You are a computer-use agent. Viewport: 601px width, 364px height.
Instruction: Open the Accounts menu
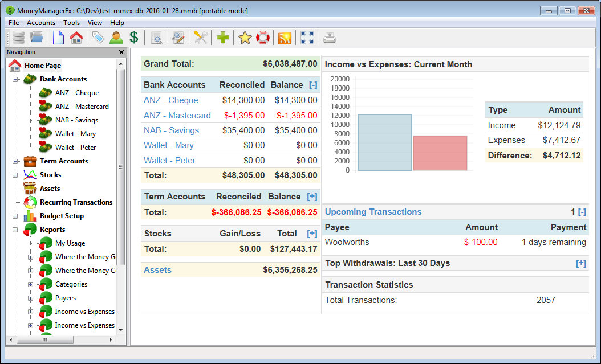click(x=40, y=23)
